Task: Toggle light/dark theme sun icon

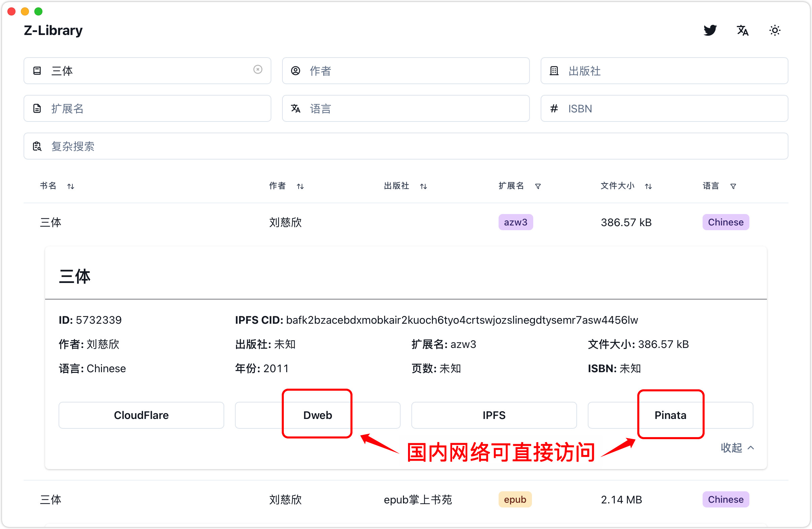Action: coord(775,30)
